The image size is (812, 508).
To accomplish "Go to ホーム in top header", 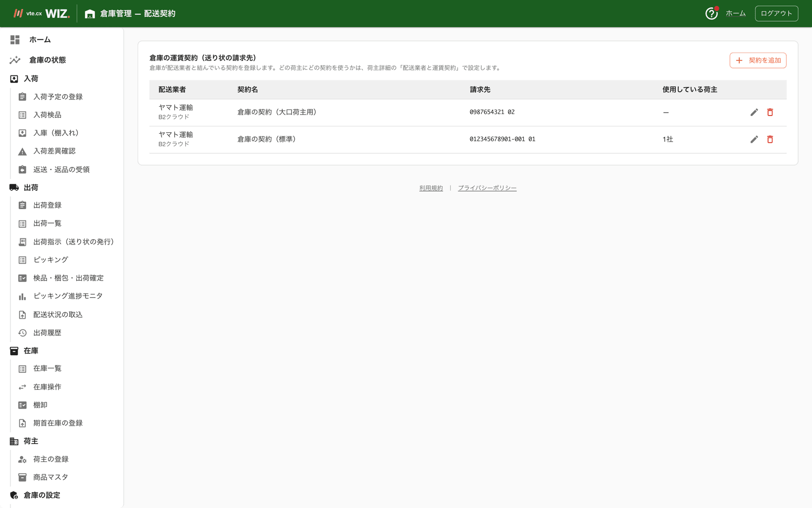I will [x=735, y=13].
